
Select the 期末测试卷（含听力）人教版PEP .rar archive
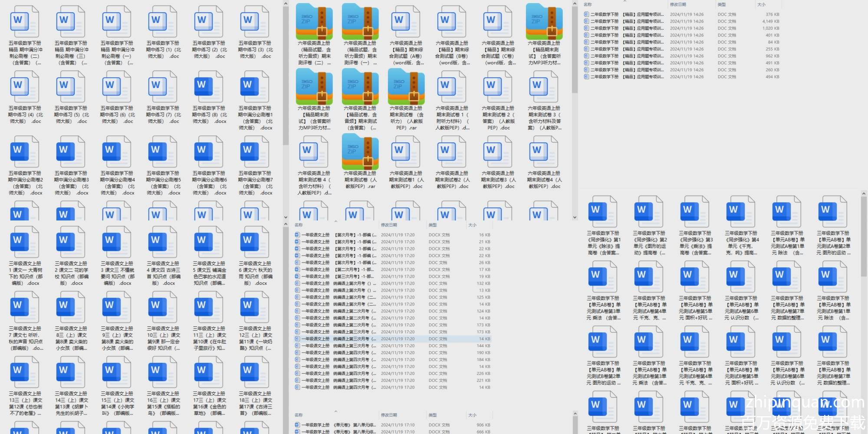point(406,87)
